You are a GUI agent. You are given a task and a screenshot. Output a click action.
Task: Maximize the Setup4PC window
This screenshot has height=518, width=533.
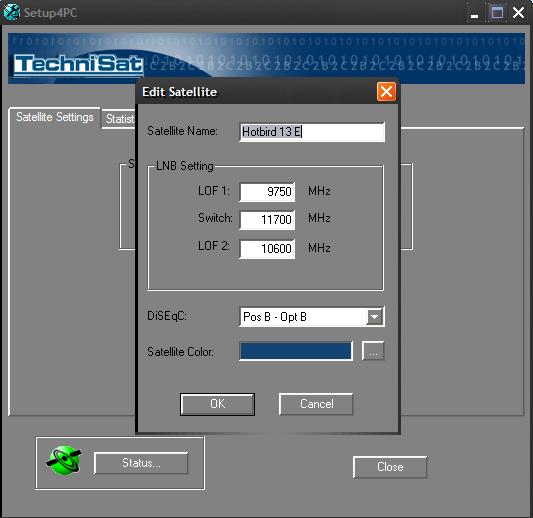(497, 13)
